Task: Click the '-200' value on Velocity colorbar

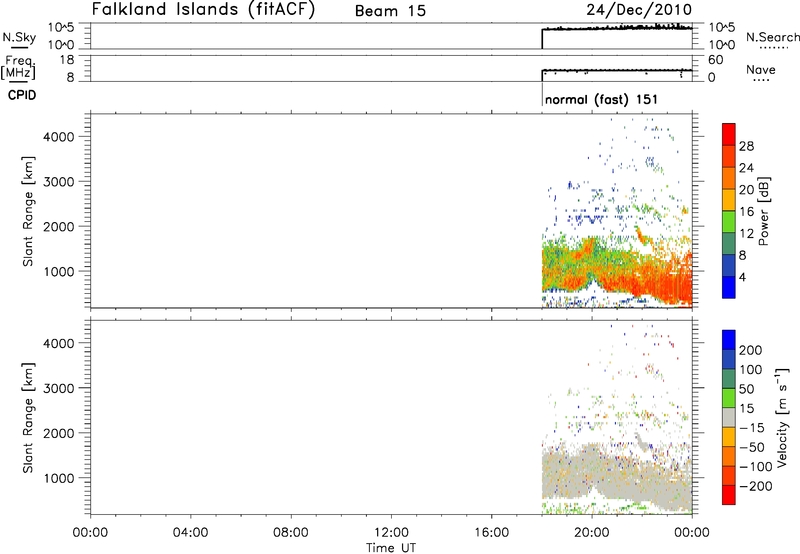Action: point(756,486)
